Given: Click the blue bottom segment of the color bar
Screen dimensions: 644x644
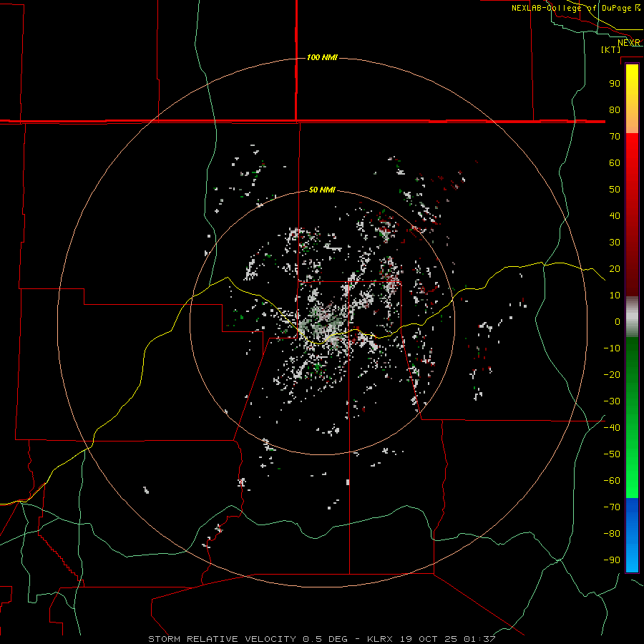Looking at the screenshot, I should coord(632,535).
